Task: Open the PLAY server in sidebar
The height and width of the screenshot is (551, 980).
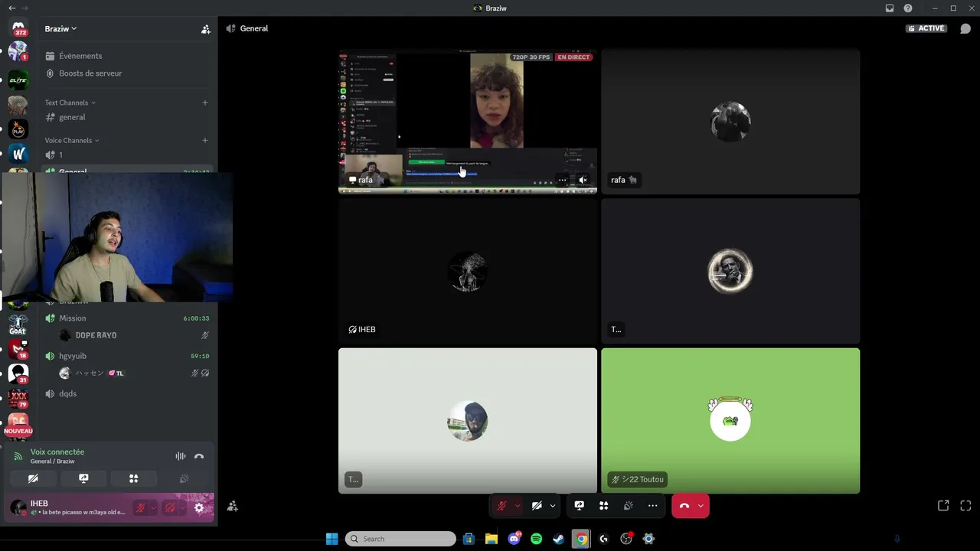Action: (18, 129)
